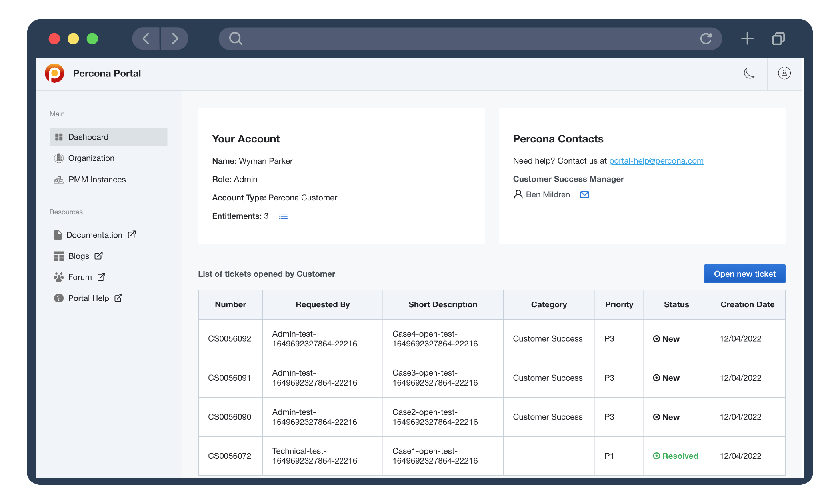View entitlements using the list icon

283,216
